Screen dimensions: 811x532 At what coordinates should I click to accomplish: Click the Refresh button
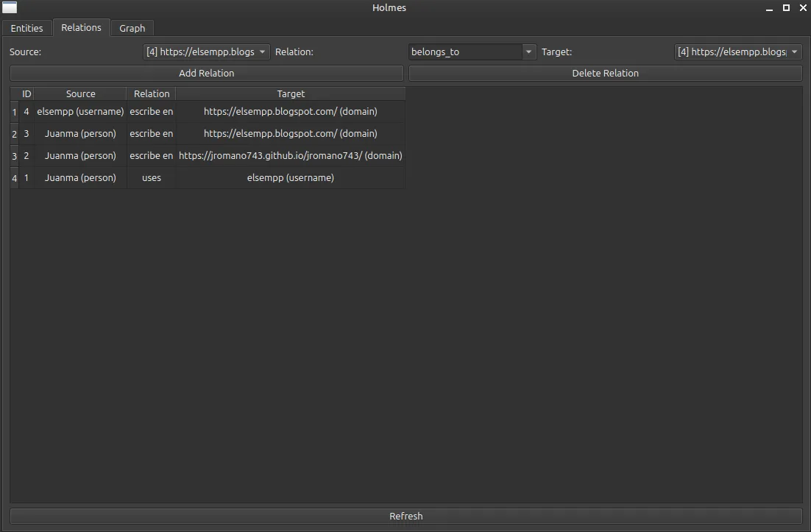point(405,516)
